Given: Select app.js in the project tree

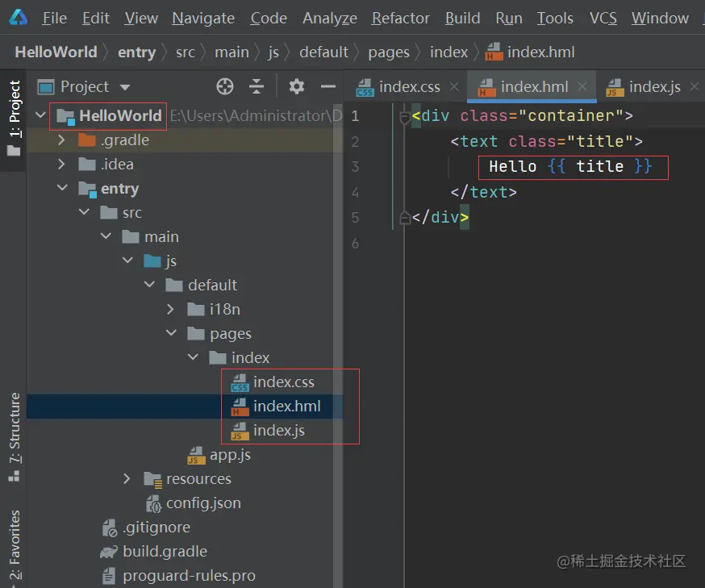Looking at the screenshot, I should 219,455.
